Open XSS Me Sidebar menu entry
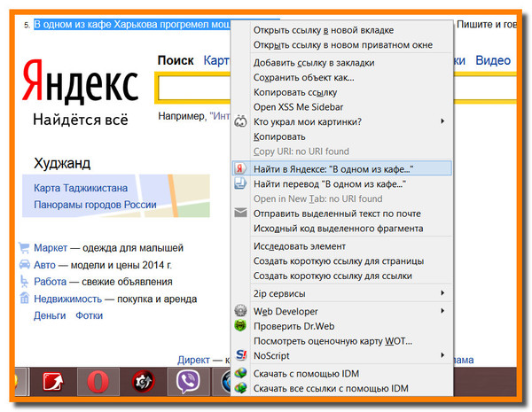 pos(298,107)
